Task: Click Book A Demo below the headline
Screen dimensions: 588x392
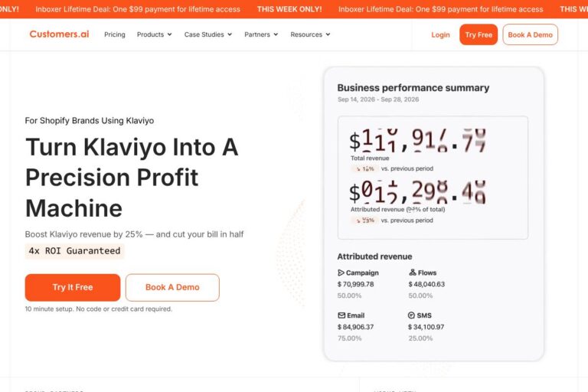Action: [x=172, y=287]
